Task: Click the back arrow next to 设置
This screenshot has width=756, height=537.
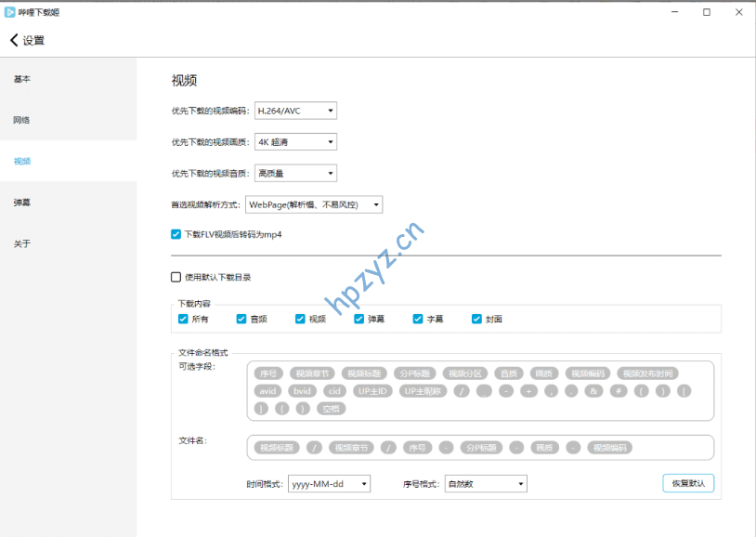Action: 14,40
